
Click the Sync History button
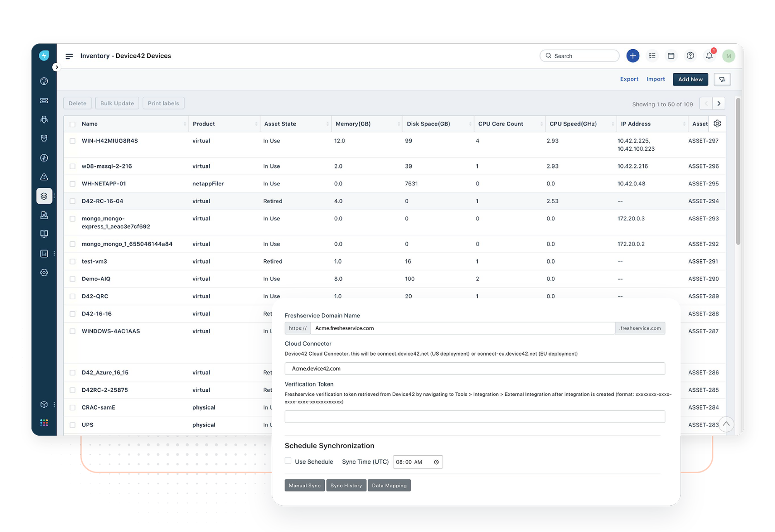346,486
